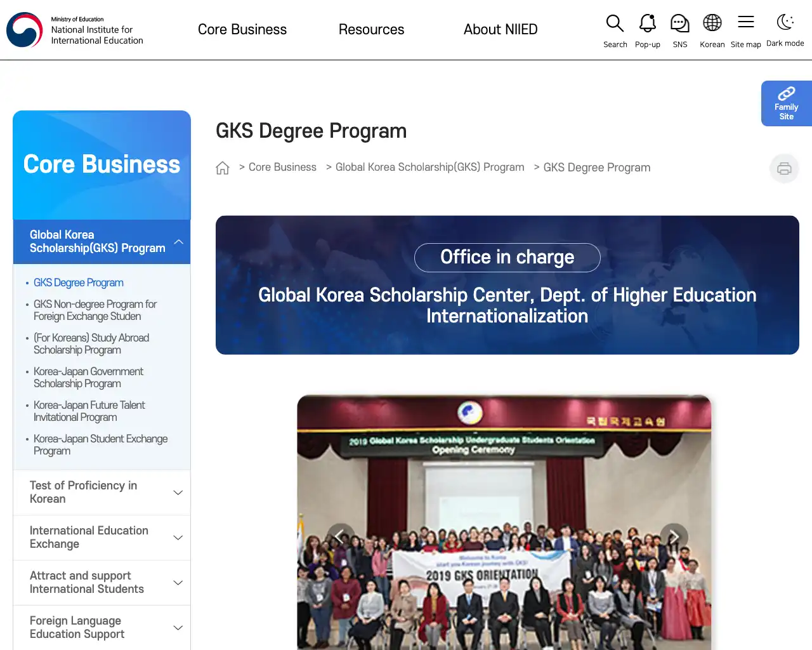The image size is (812, 650).
Task: Open GKS Non-degree Program for Foreign Exchange
Action: [x=95, y=310]
